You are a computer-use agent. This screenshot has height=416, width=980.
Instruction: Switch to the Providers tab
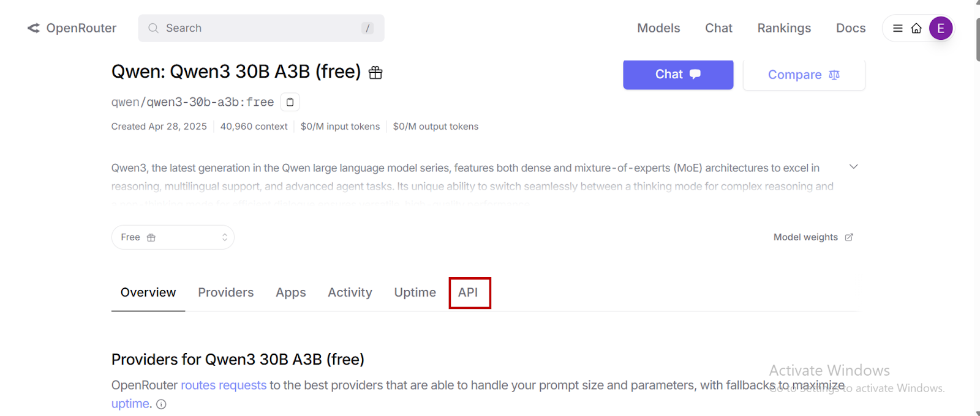pos(225,292)
